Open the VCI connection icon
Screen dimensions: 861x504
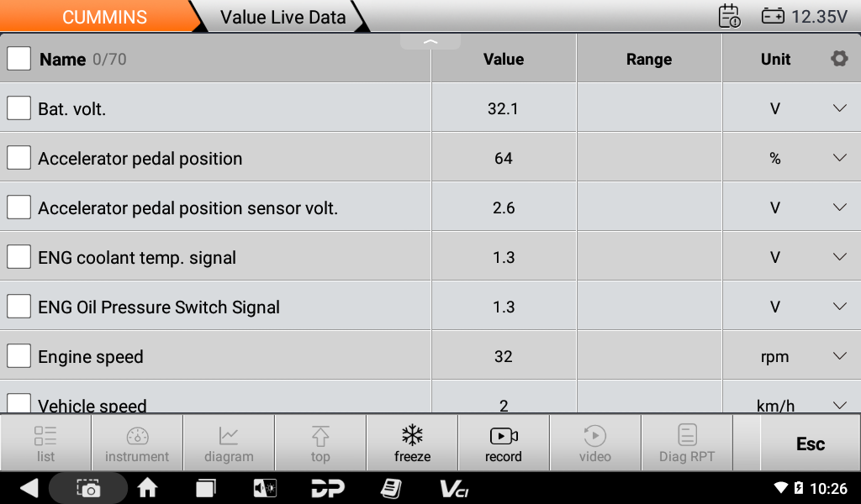pyautogui.click(x=454, y=488)
